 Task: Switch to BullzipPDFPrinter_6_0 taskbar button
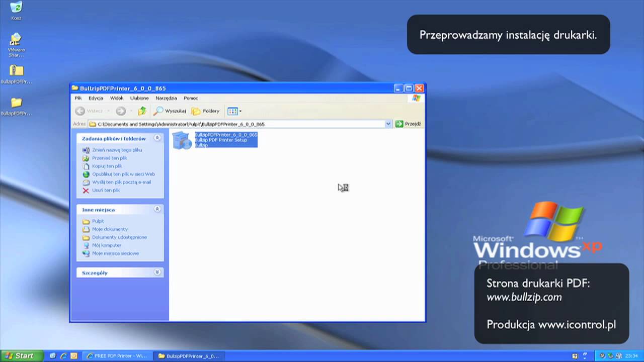tap(188, 356)
